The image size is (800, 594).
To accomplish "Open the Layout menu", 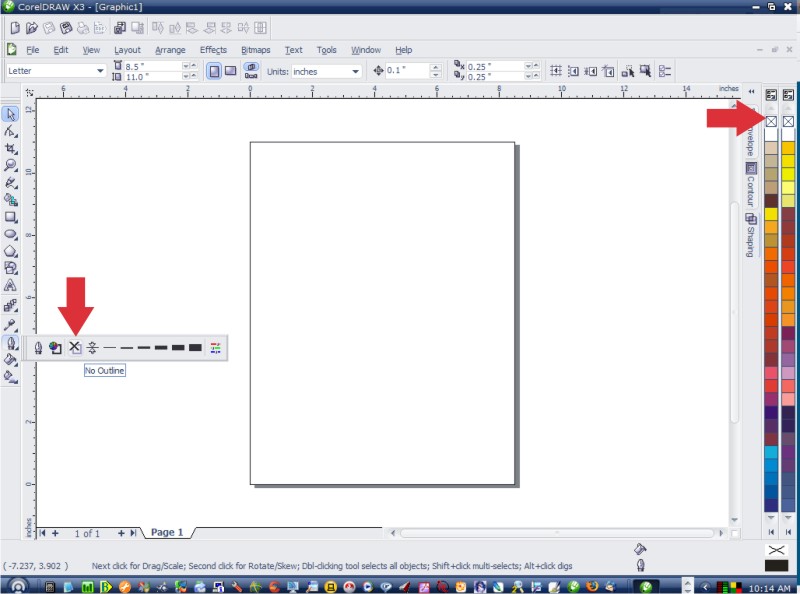I will point(127,50).
